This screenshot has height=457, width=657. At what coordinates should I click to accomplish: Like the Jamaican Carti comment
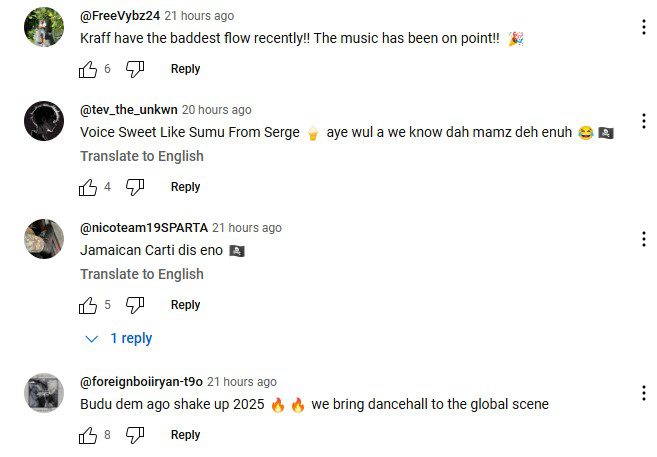tap(89, 305)
